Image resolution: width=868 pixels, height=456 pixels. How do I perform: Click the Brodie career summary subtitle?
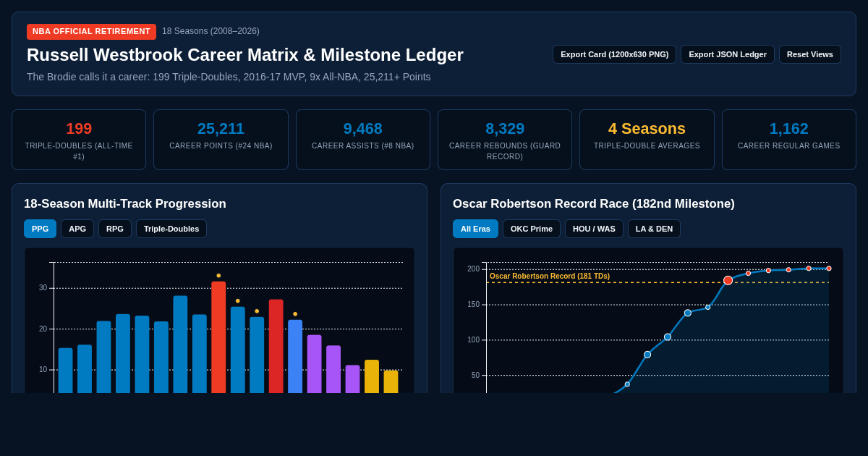tap(229, 77)
